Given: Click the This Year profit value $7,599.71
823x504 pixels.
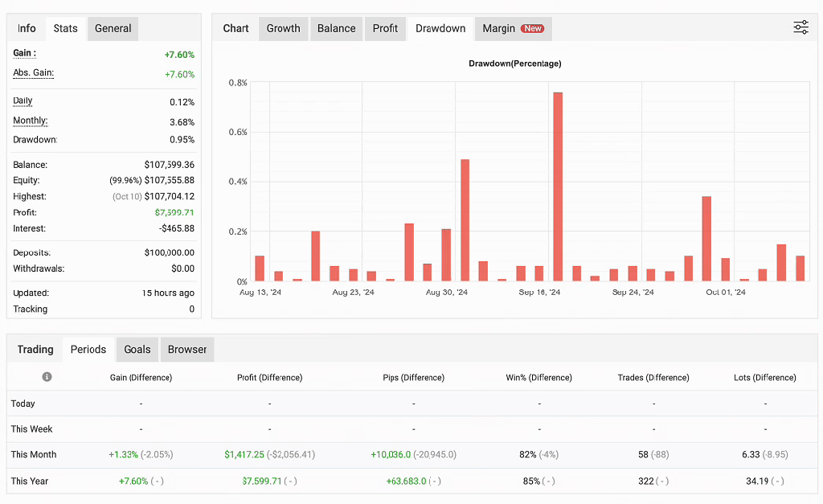Looking at the screenshot, I should pos(262,481).
